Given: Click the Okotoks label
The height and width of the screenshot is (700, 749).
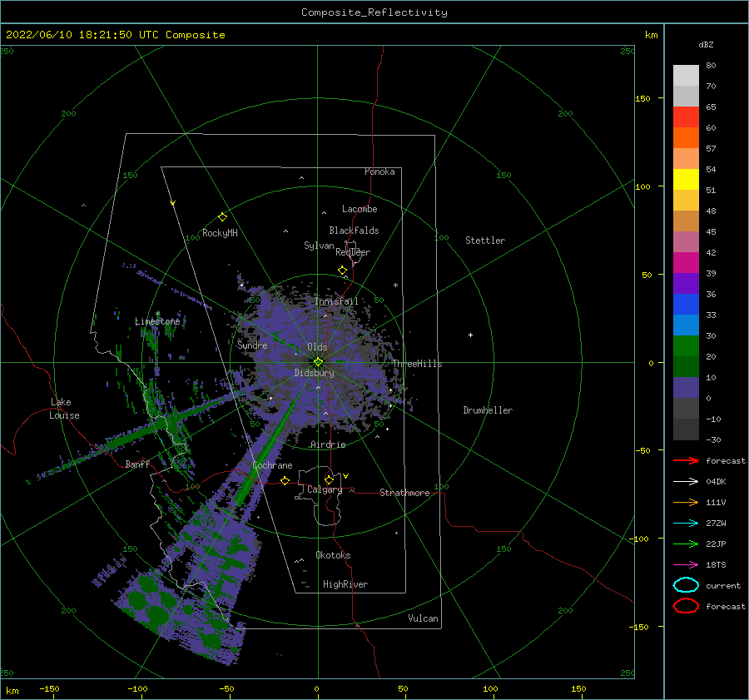Looking at the screenshot, I should pyautogui.click(x=333, y=555).
